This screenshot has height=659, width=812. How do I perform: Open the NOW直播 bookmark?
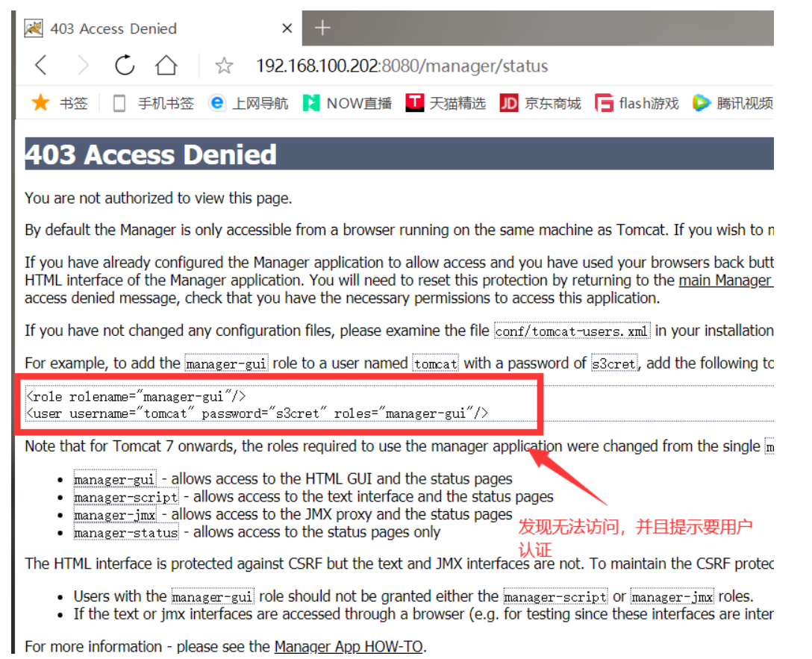[348, 103]
